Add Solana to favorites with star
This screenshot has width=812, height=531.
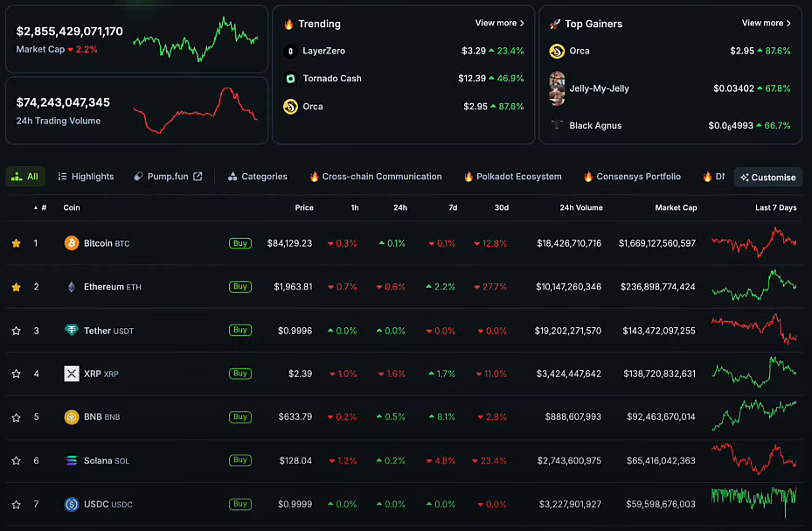(x=16, y=461)
